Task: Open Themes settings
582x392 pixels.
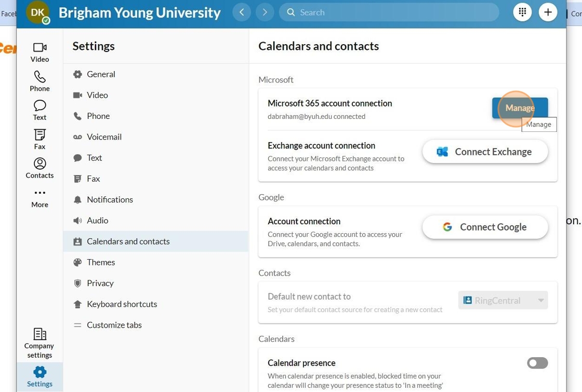Action: pos(155,262)
